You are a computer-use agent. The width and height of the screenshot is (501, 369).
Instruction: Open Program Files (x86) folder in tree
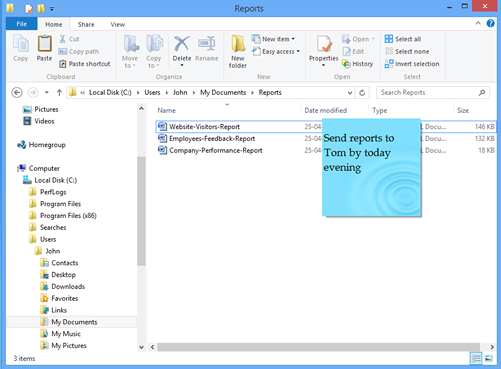coord(63,216)
